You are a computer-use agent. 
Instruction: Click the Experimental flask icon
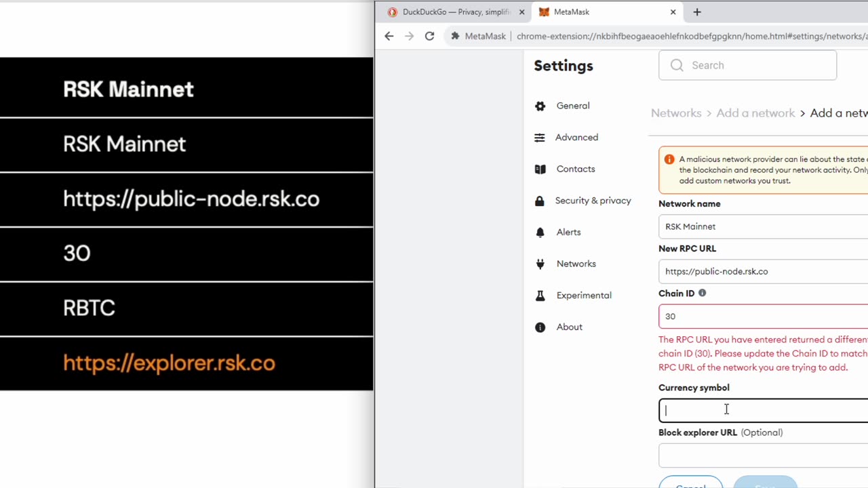pyautogui.click(x=540, y=296)
